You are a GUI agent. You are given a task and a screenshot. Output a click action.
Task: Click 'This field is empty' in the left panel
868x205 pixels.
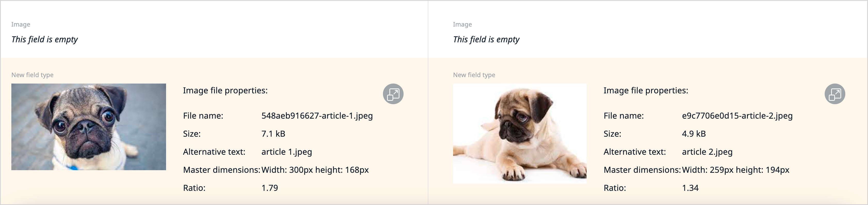[44, 39]
